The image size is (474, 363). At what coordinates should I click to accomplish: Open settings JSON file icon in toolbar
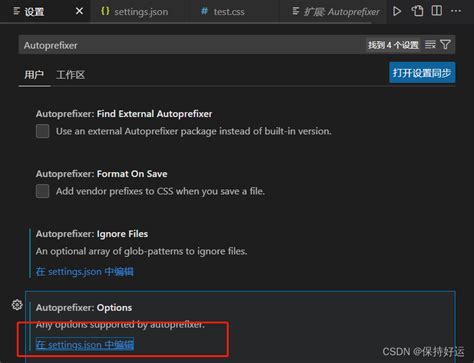click(417, 11)
